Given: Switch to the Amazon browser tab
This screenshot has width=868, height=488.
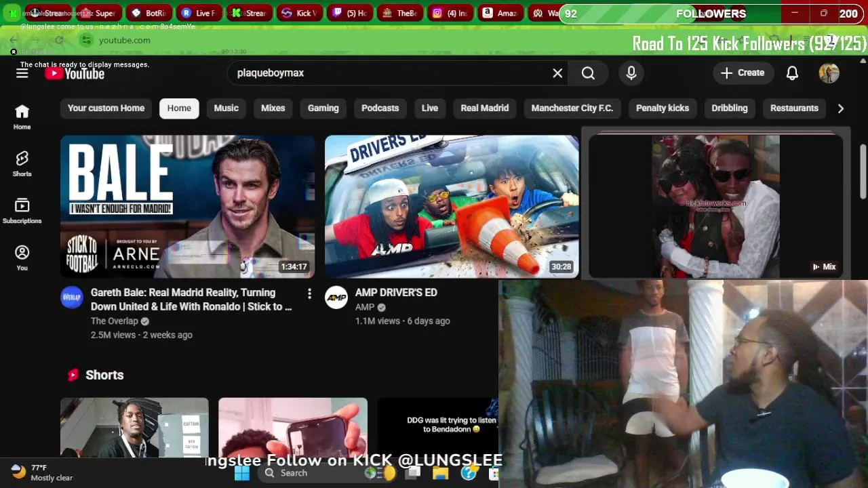Looking at the screenshot, I should click(x=500, y=13).
